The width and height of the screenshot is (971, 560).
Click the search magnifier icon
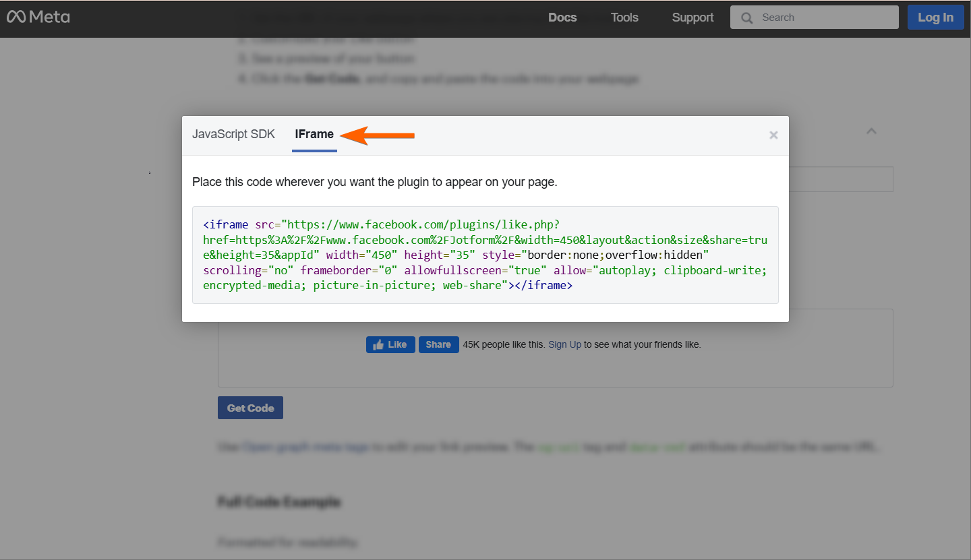[x=746, y=17]
